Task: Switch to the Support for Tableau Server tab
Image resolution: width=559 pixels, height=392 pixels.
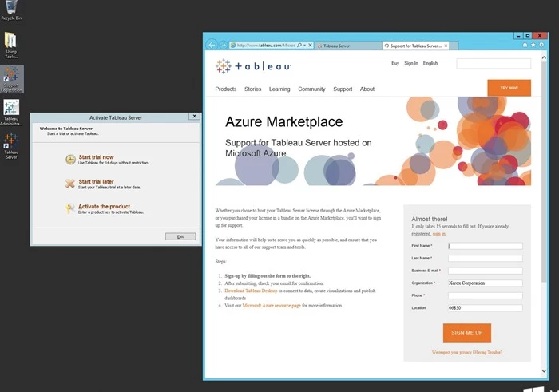Action: 415,46
